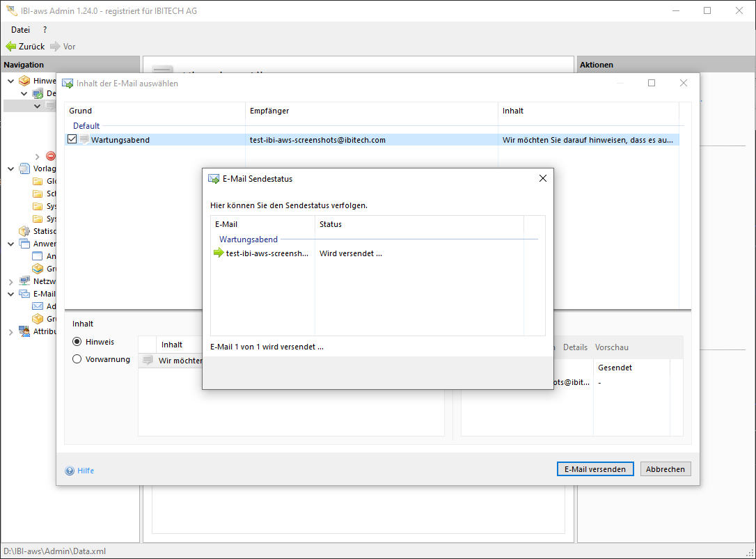Click the Abbrechen button

(666, 469)
